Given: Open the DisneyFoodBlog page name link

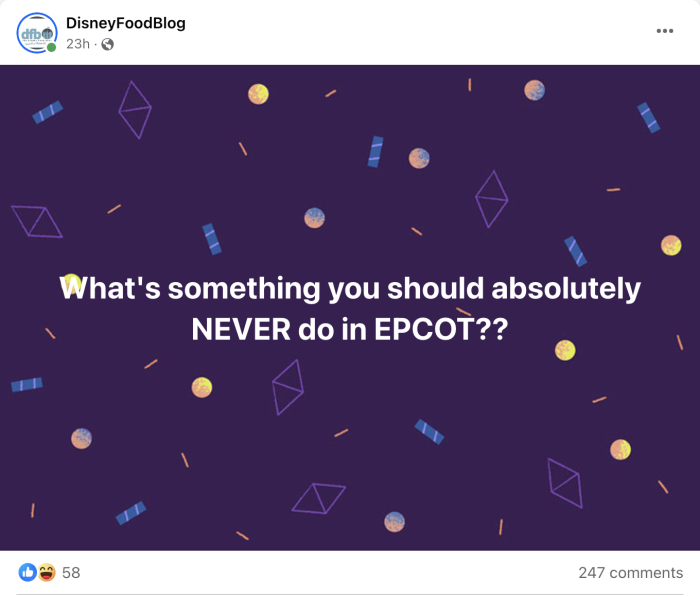Looking at the screenshot, I should [125, 23].
